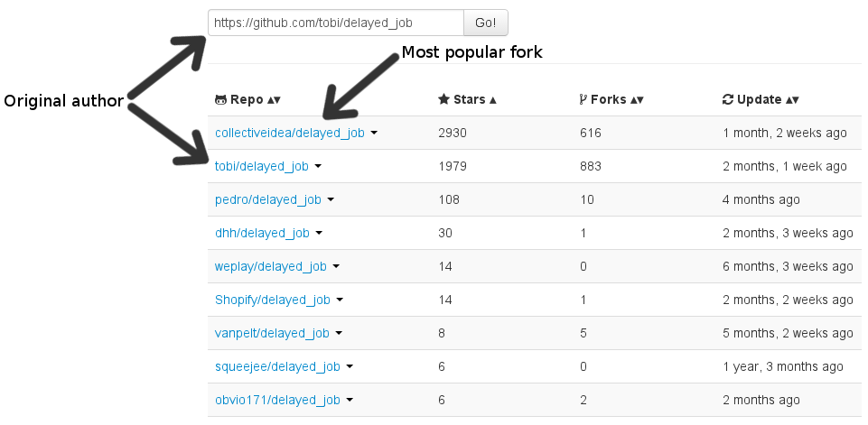The width and height of the screenshot is (868, 425).
Task: Click the fork icon in Forks header
Action: [x=583, y=99]
